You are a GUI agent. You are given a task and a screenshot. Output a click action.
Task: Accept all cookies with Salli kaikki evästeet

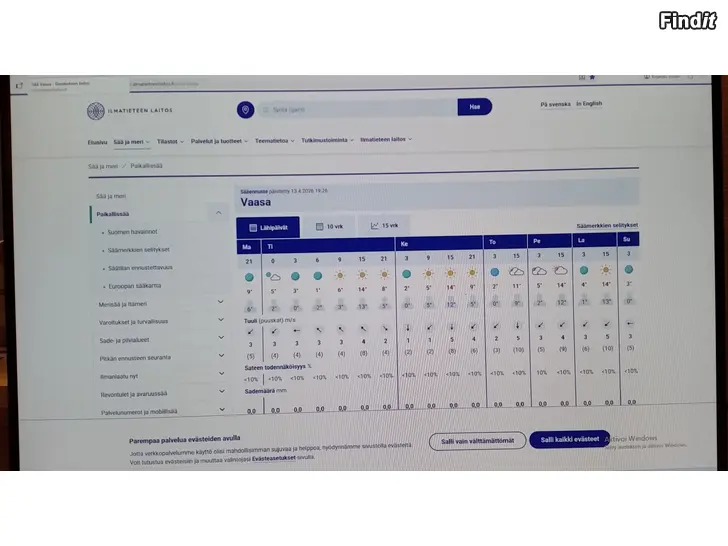[x=569, y=440]
